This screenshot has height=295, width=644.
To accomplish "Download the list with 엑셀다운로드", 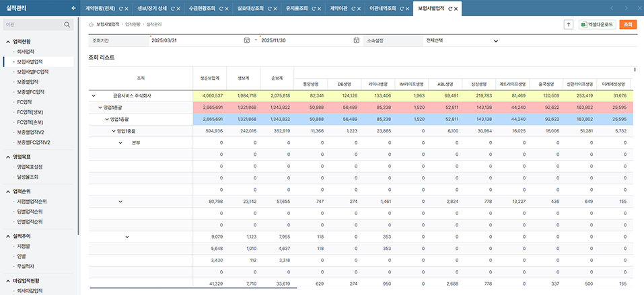I will click(x=597, y=24).
